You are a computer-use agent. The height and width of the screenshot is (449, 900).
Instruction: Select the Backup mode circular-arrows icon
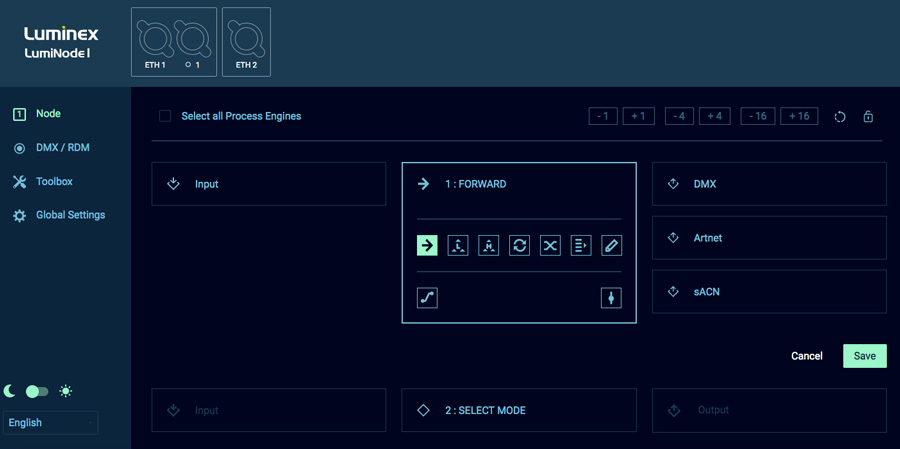pyautogui.click(x=519, y=245)
